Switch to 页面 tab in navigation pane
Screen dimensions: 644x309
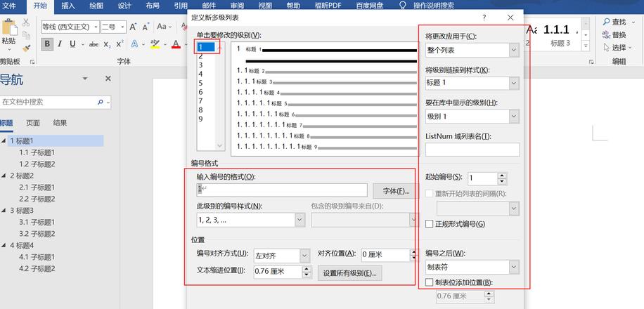pyautogui.click(x=33, y=123)
